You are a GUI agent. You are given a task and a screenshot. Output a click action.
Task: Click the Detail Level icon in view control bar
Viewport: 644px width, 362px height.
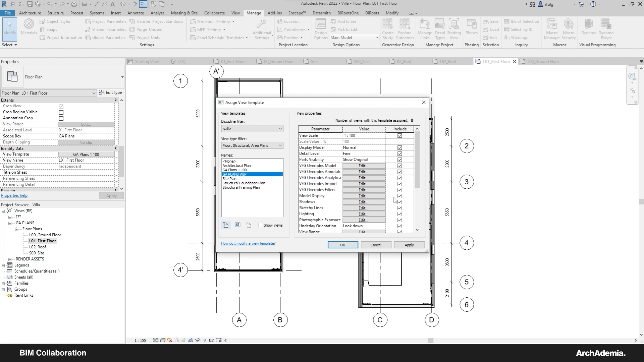click(x=156, y=340)
